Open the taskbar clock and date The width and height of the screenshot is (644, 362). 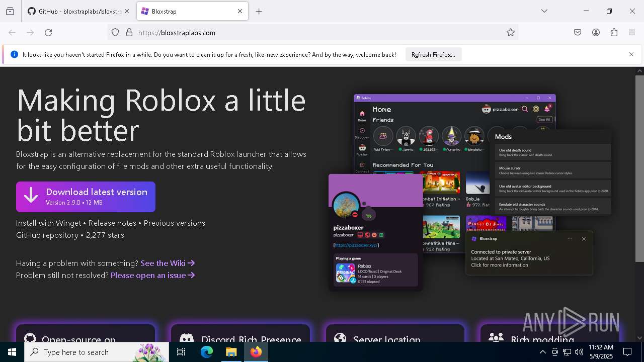pos(601,352)
